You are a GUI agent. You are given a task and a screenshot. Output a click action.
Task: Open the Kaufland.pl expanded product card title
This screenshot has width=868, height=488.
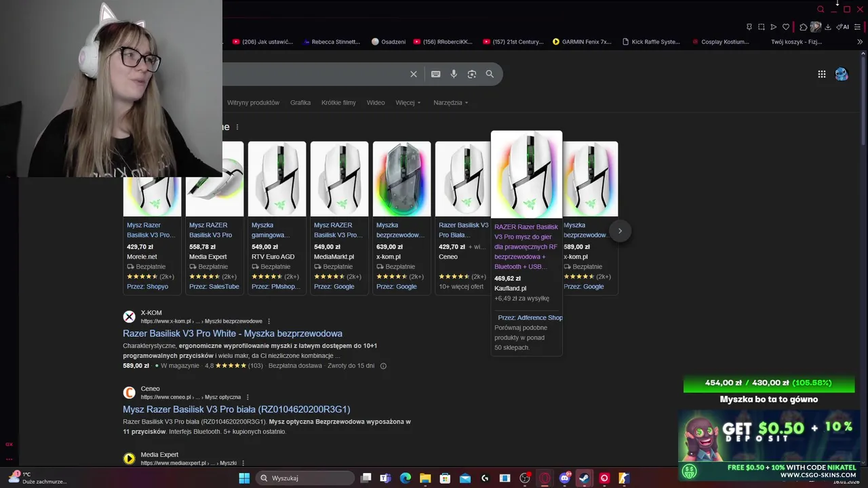coord(526,247)
